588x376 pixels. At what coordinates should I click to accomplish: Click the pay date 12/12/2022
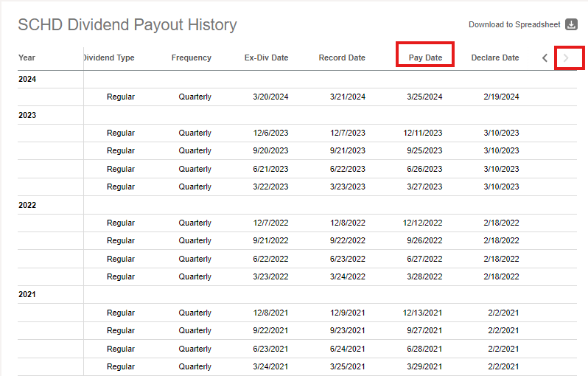coord(423,223)
